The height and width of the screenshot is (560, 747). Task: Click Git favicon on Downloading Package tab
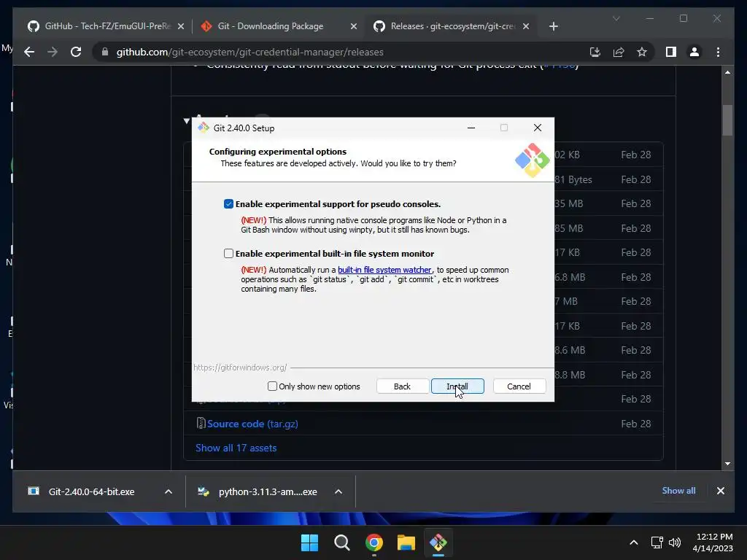206,26
